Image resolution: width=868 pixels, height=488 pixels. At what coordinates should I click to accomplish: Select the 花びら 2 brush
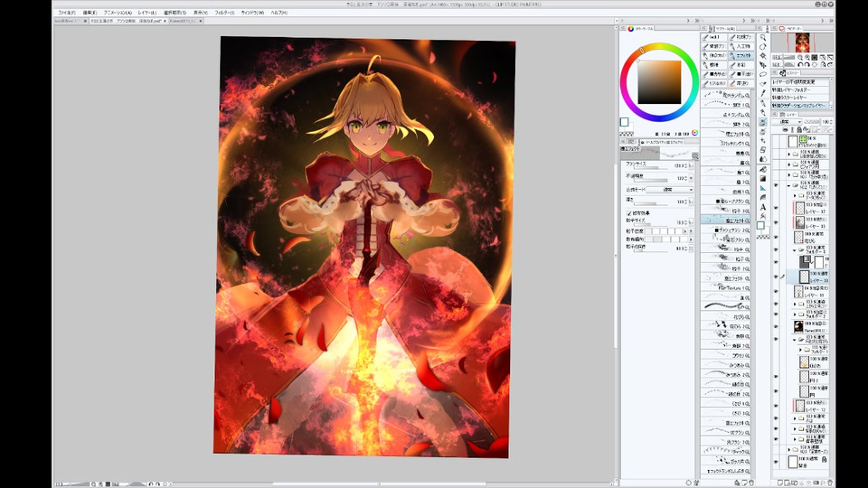point(726,326)
